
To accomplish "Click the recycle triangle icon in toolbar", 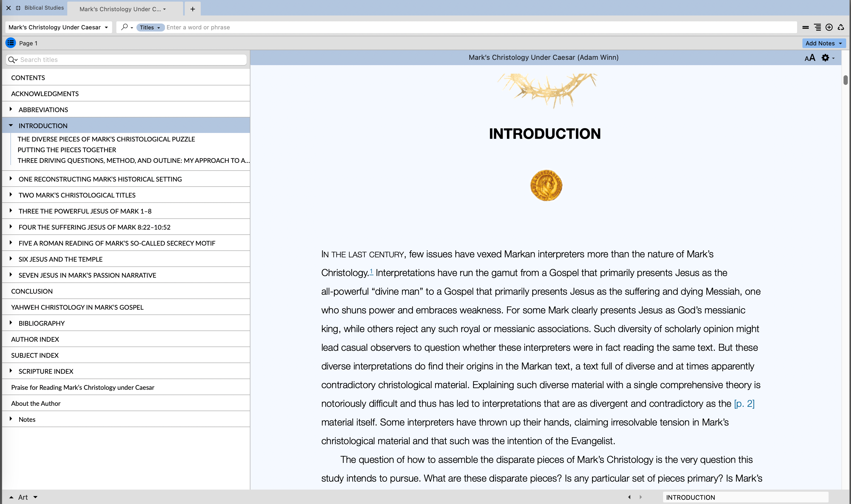I will (841, 27).
